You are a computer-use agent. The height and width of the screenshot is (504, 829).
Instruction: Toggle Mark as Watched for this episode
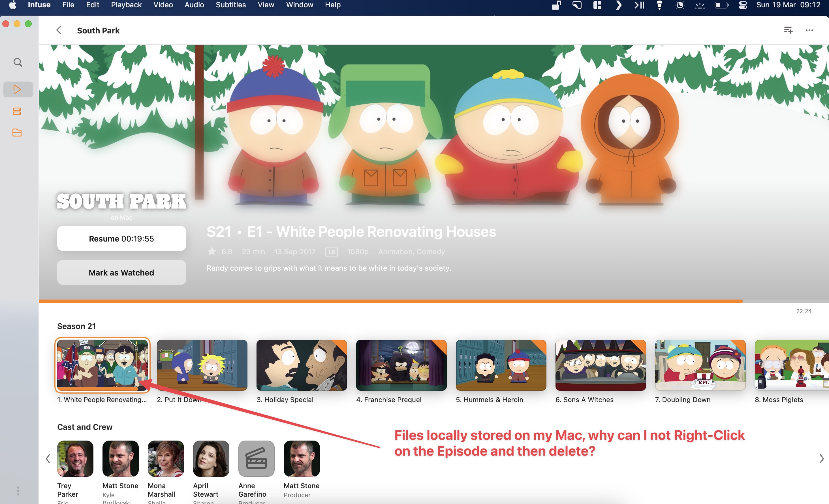[121, 272]
